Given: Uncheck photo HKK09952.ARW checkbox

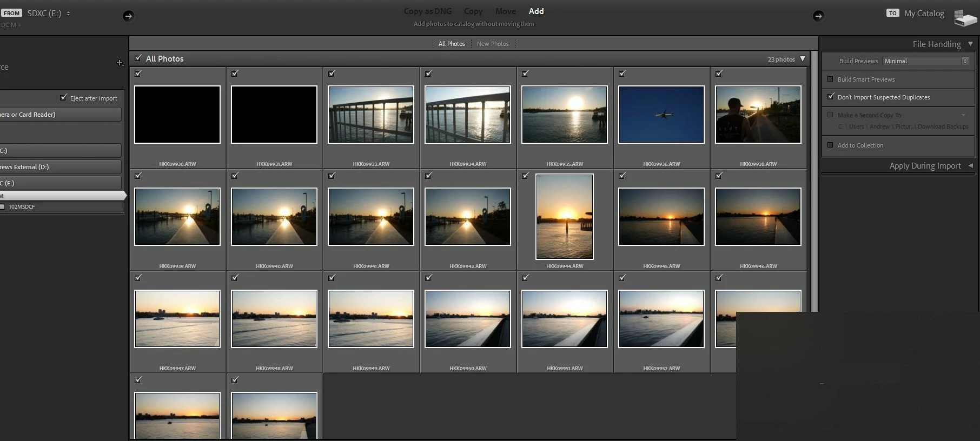Looking at the screenshot, I should pyautogui.click(x=622, y=278).
